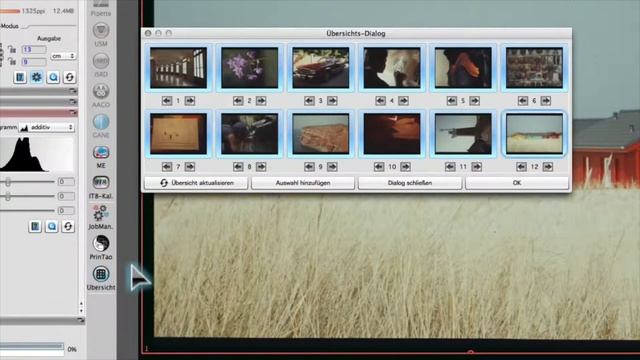640x360 pixels.
Task: Select thumbnail 4 in the overview
Action: coord(392,68)
